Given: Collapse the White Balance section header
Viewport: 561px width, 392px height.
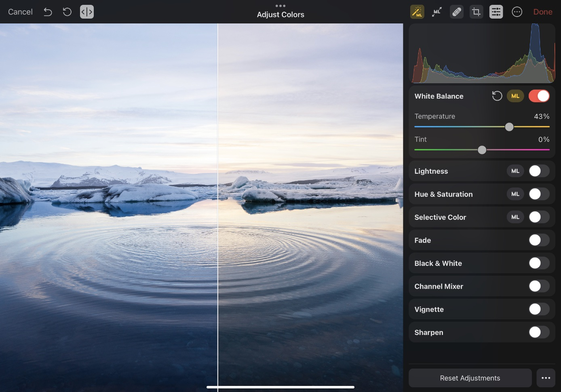Looking at the screenshot, I should [439, 96].
